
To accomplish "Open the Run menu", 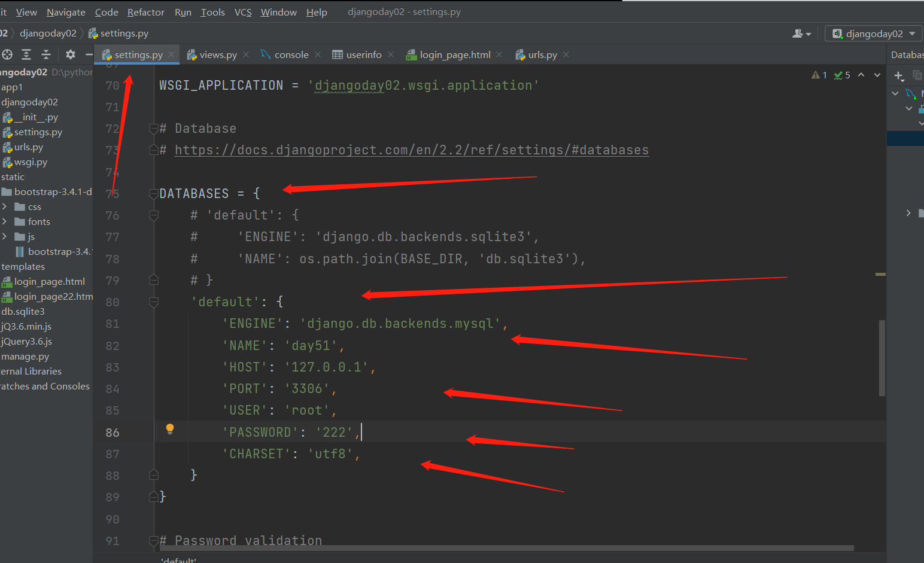I will tap(183, 12).
